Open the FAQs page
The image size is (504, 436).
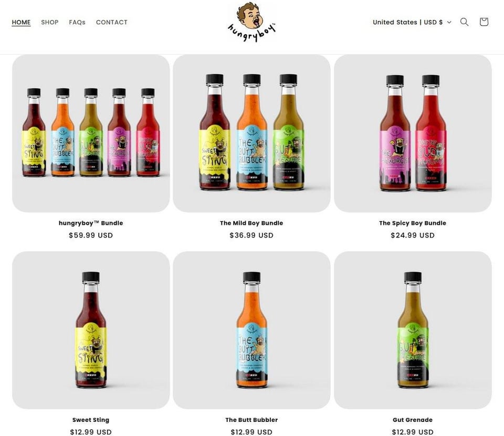click(77, 22)
